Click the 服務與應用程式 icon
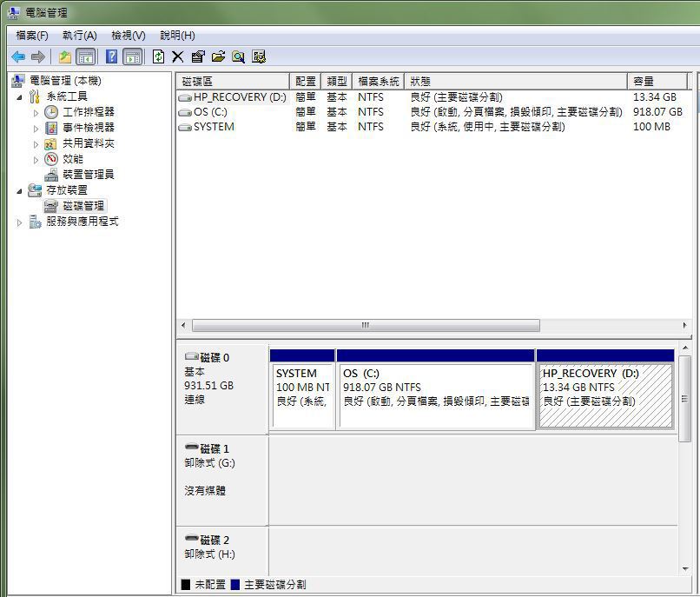The image size is (700, 597). point(35,222)
